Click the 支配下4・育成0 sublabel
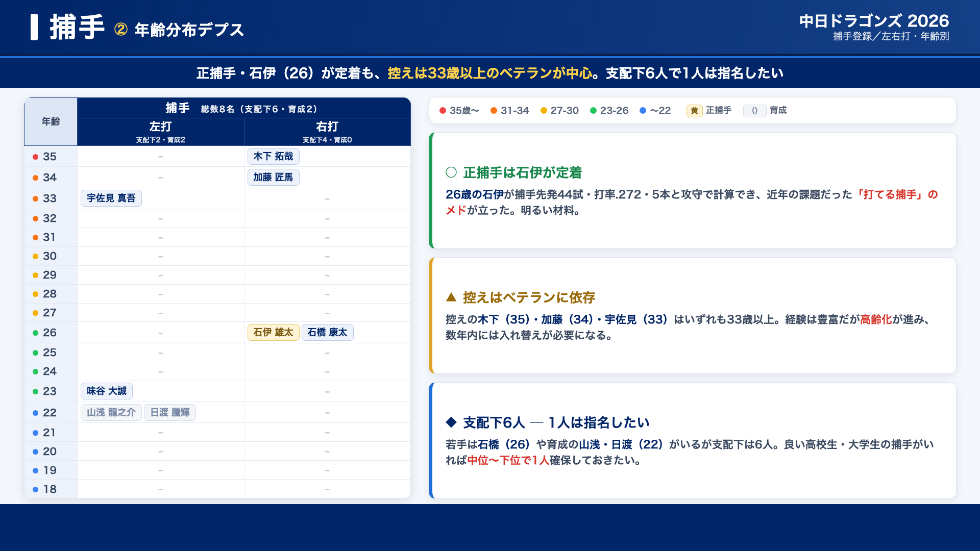 (x=327, y=140)
